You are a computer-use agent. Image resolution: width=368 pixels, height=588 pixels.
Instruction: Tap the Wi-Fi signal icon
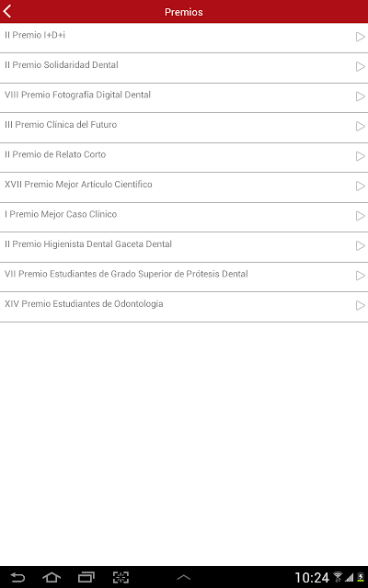click(338, 578)
